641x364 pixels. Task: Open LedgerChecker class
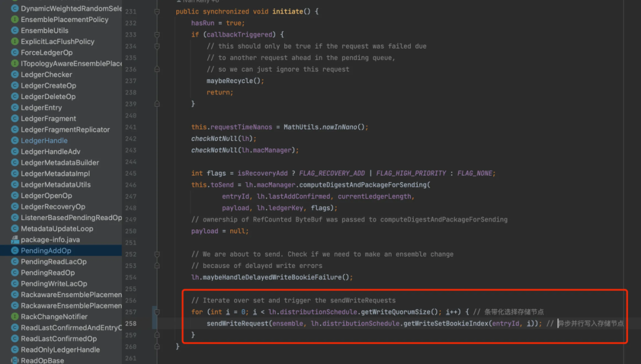tap(46, 75)
